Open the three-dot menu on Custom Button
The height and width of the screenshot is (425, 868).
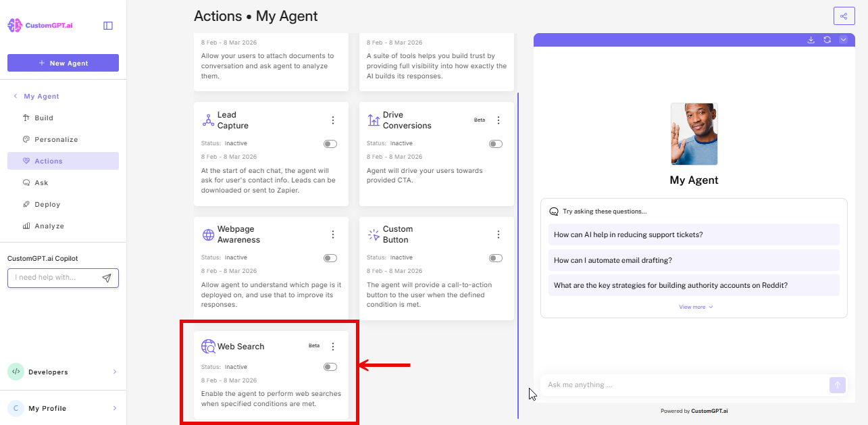click(x=499, y=234)
